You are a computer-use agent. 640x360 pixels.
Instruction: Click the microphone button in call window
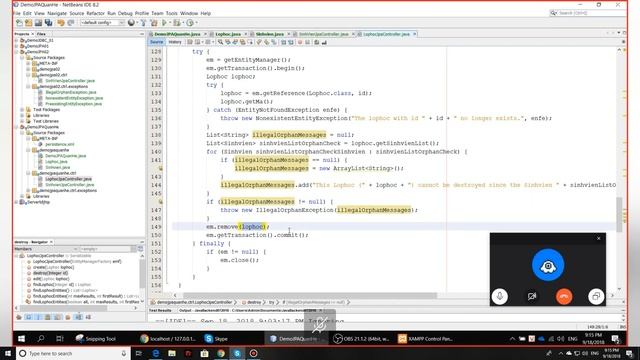500,296
